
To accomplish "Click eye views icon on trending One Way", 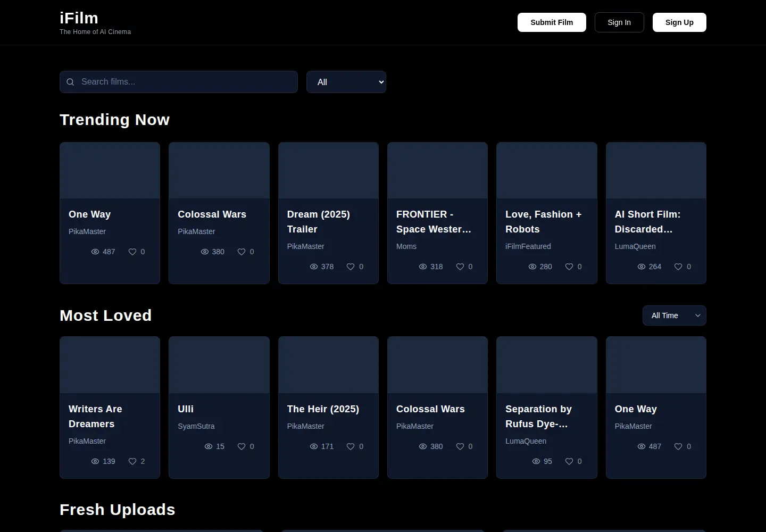I will click(x=95, y=252).
